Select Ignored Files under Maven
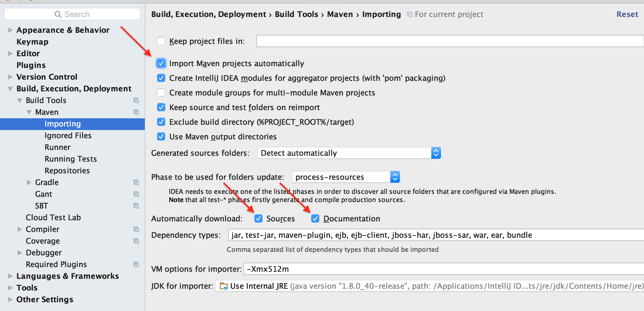The height and width of the screenshot is (311, 644). (x=68, y=136)
